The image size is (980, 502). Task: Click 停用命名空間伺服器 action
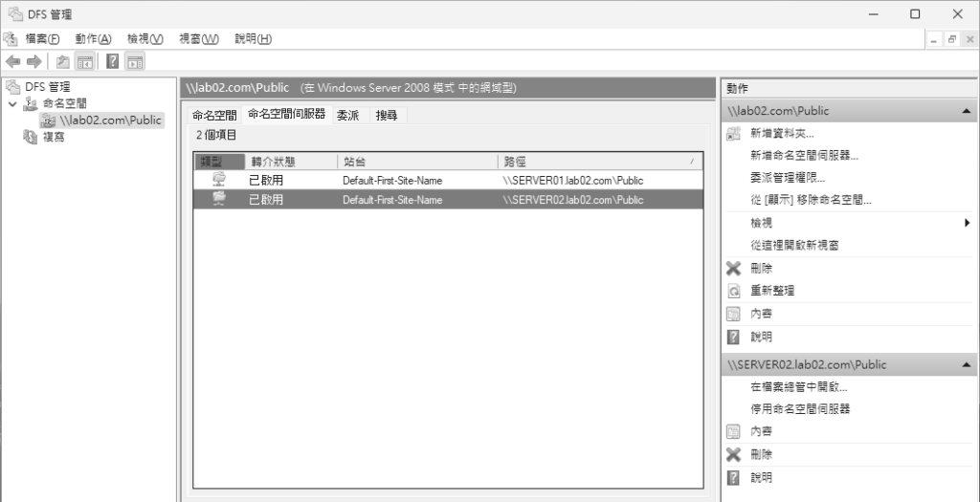coord(800,409)
